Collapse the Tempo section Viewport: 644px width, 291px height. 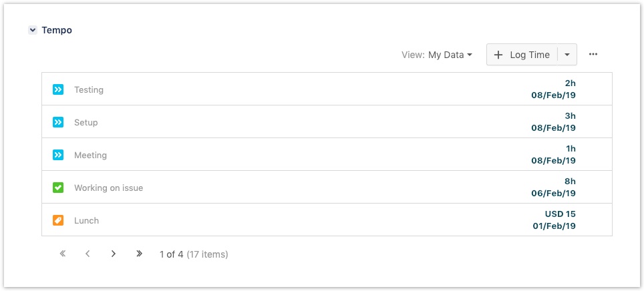[x=33, y=30]
